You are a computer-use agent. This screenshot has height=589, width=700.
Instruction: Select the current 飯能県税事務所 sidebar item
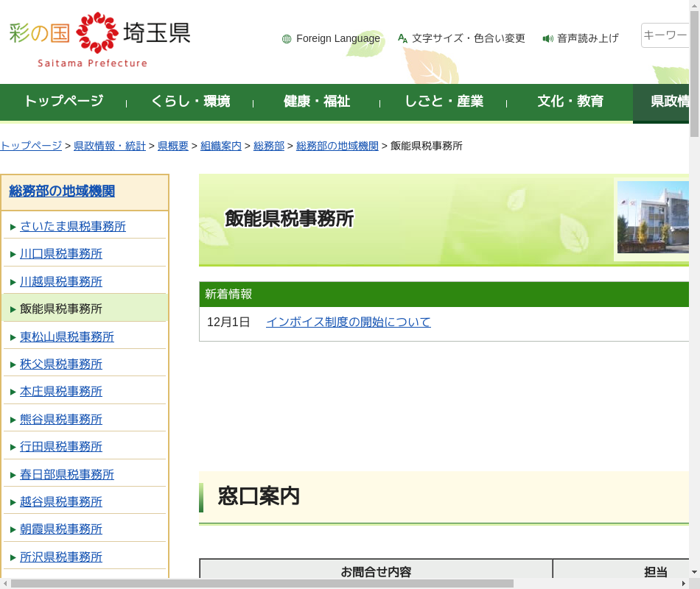point(85,308)
